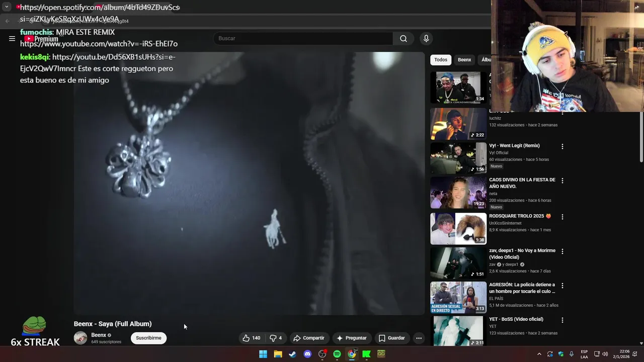Open options menu for Vy! Went Legit
644x362 pixels.
[562, 146]
